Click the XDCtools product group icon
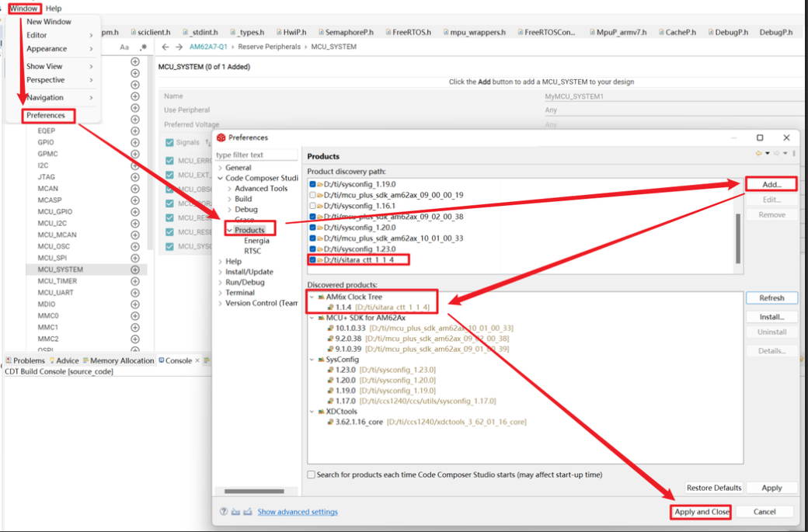Viewport: 808px width, 532px height. [x=321, y=412]
